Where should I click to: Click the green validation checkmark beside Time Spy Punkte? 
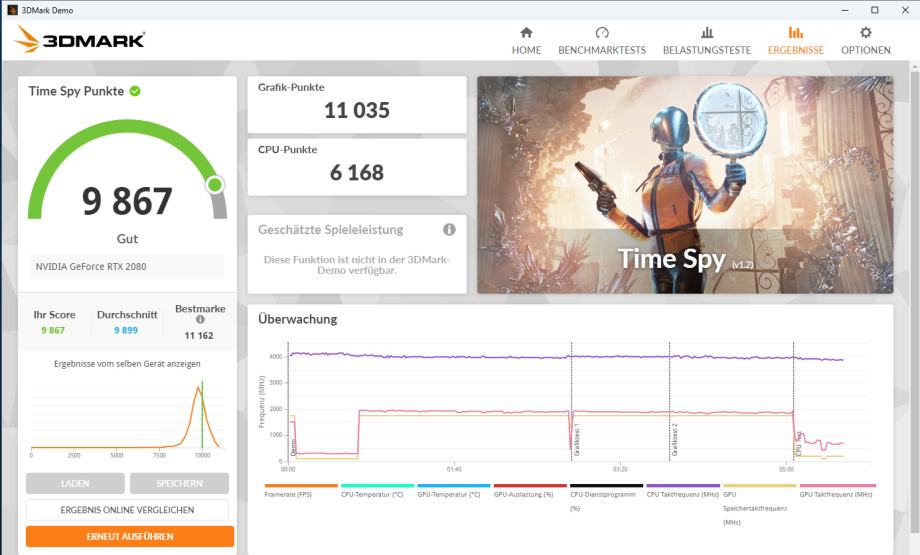135,91
